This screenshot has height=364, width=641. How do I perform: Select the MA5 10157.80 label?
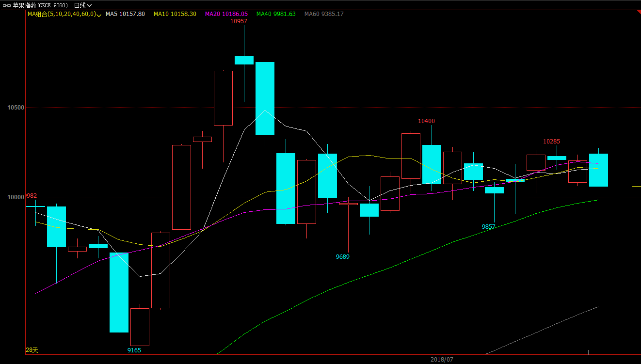click(x=125, y=14)
